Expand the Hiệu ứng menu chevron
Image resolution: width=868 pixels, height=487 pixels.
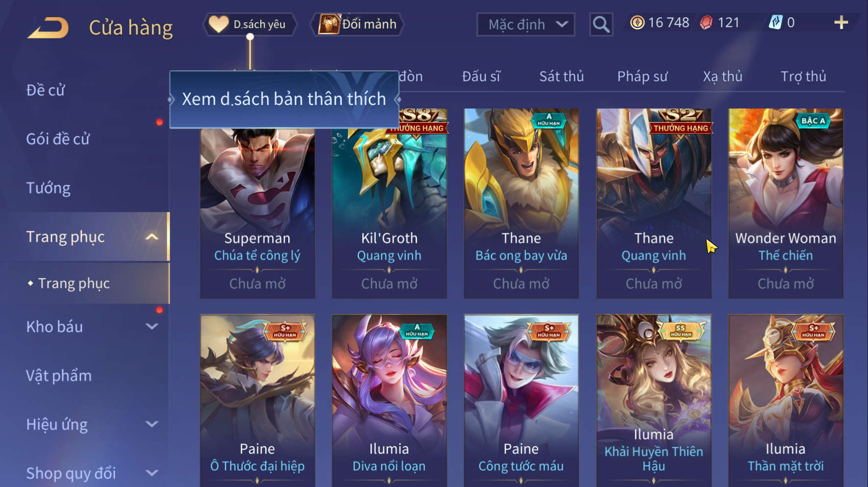[152, 424]
